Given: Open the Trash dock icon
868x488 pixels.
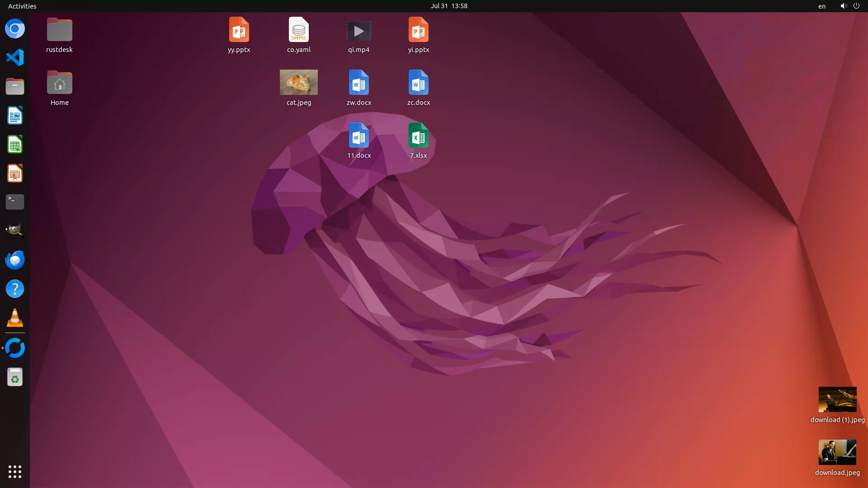Looking at the screenshot, I should [x=15, y=377].
